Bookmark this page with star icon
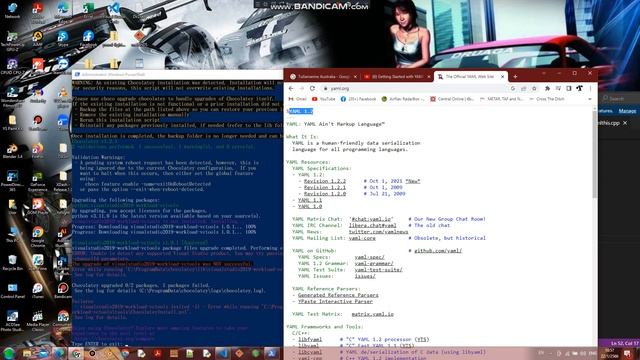Viewport: 640px width, 360px height. coord(534,88)
